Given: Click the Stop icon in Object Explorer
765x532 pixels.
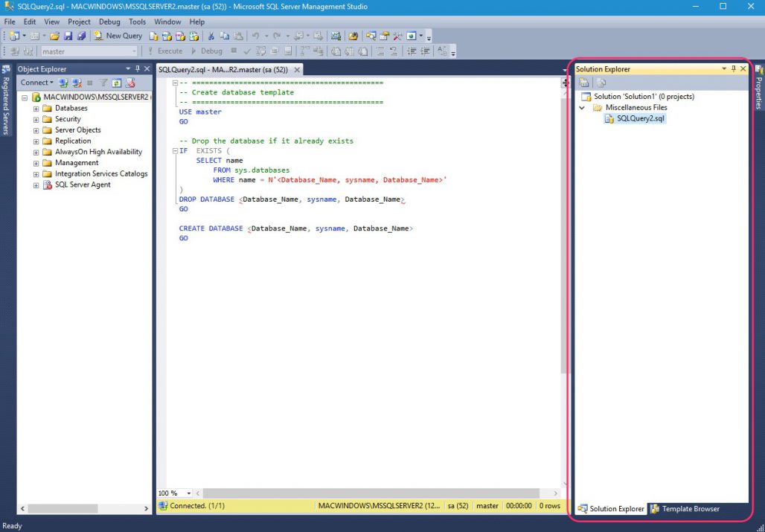Looking at the screenshot, I should pos(90,83).
